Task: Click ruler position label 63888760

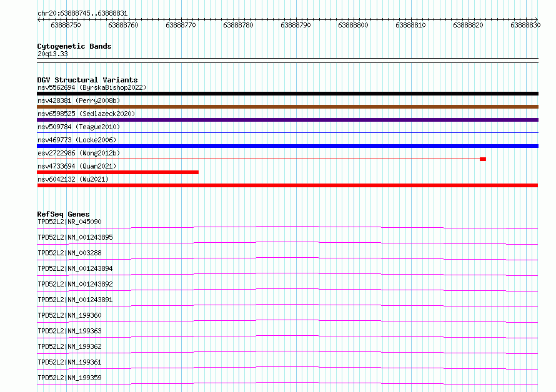Action: [124, 25]
